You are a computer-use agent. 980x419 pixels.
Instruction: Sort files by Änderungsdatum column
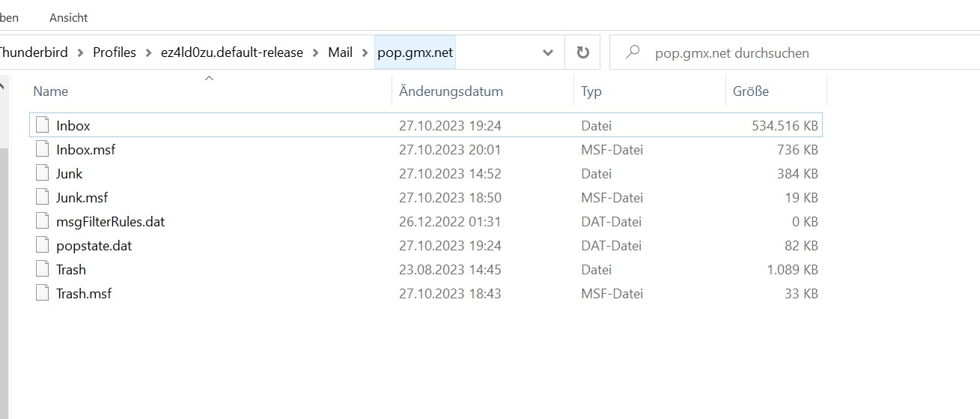click(x=451, y=91)
